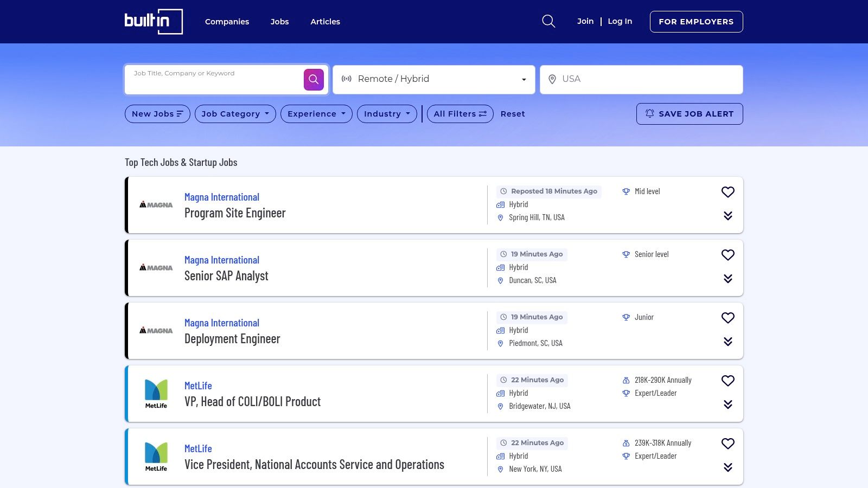
Task: Click MetLife logo beside VP, Head of COLI/BOLI
Action: (156, 394)
